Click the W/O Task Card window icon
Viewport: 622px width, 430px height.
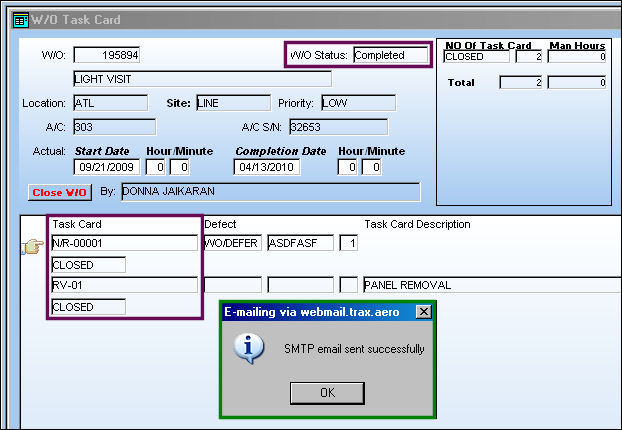[21, 20]
